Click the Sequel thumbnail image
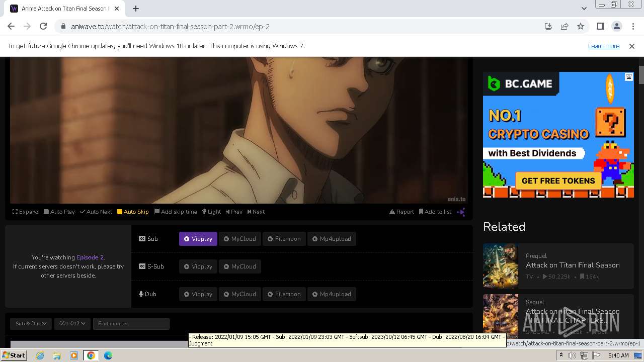Screen dimensions: 644x362 click(x=501, y=315)
